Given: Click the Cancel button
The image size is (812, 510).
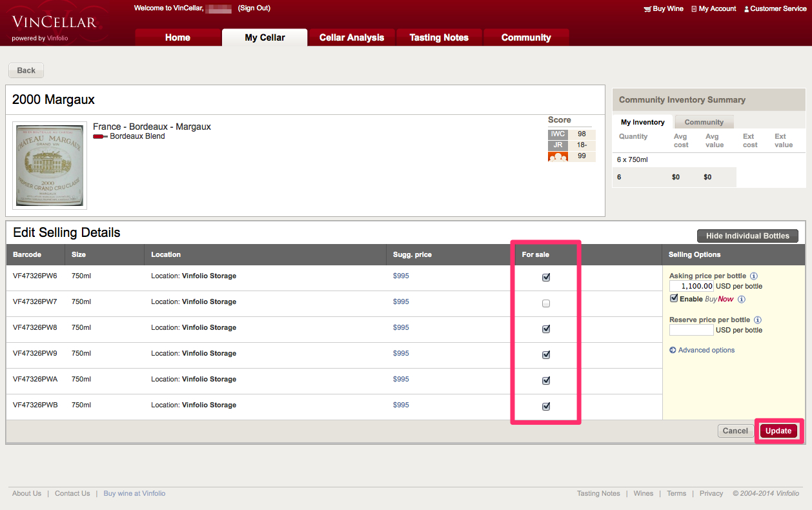Looking at the screenshot, I should coord(735,431).
